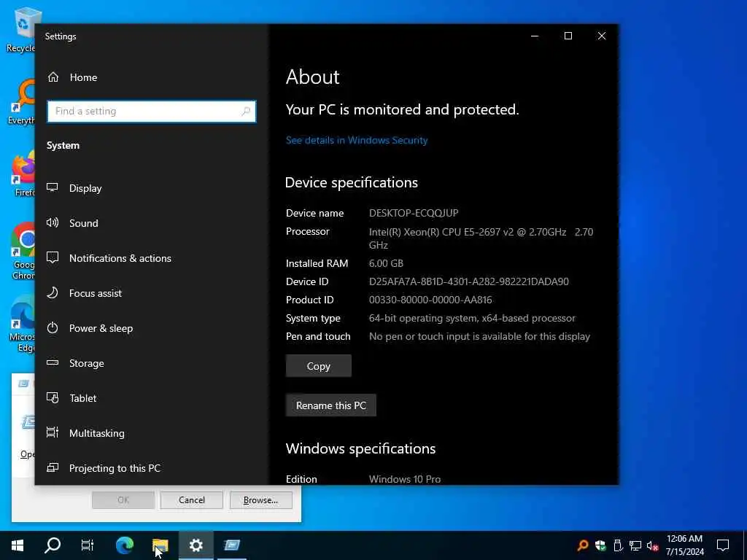Select the Microsoft Edge desktop shortcut

pos(22,324)
